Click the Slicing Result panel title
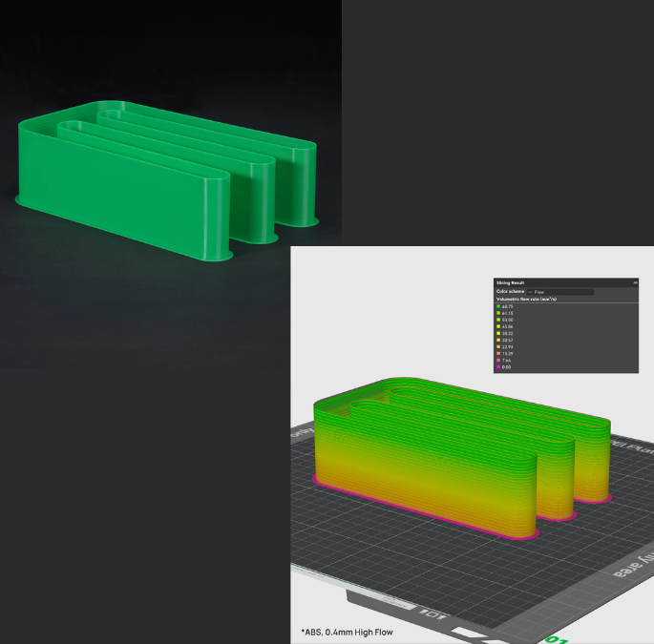The image size is (654, 644). (511, 283)
